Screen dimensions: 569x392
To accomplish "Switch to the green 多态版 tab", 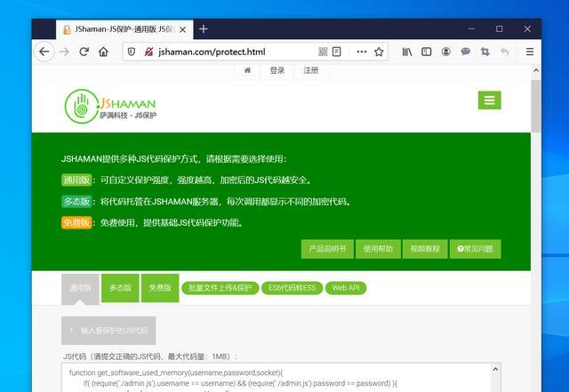I will [x=120, y=288].
